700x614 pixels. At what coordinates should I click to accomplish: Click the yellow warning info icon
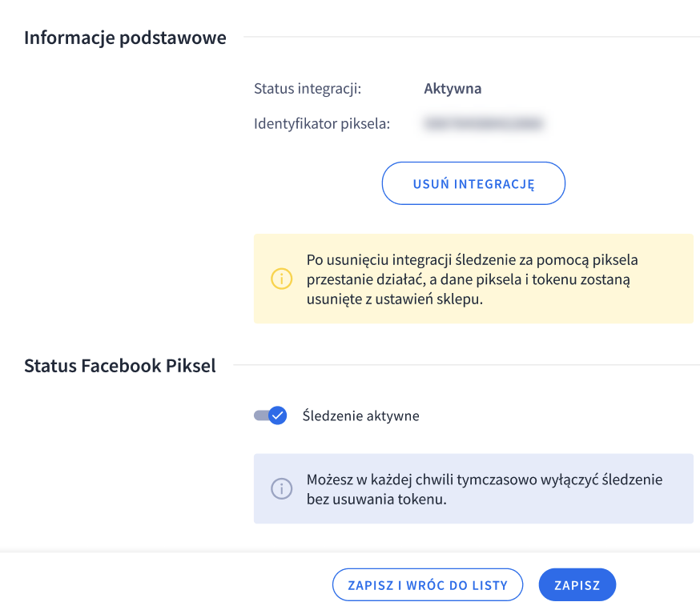tap(281, 279)
